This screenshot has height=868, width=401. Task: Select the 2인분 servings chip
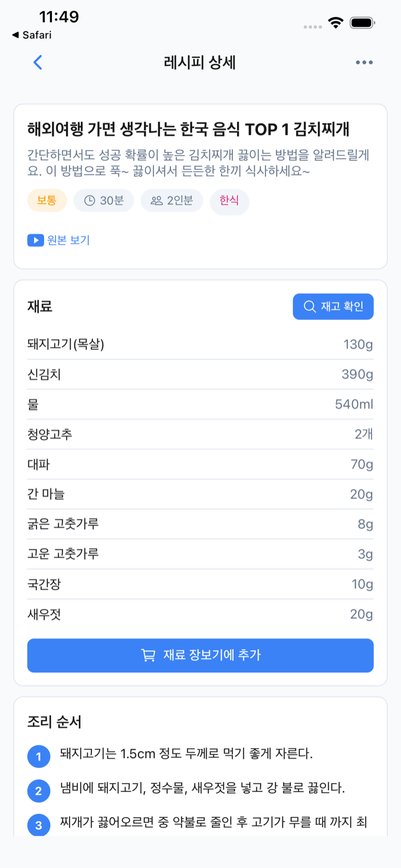coord(172,200)
